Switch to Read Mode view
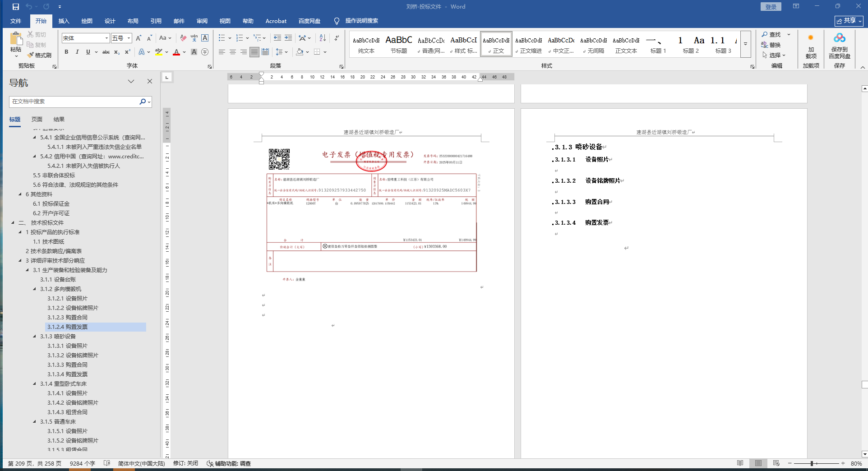868x471 pixels. (x=740, y=463)
